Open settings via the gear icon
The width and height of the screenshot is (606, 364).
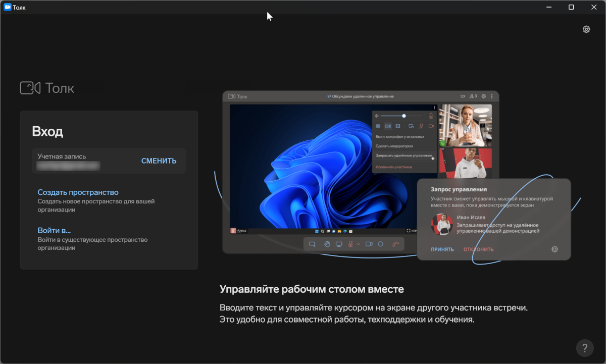[x=586, y=29]
